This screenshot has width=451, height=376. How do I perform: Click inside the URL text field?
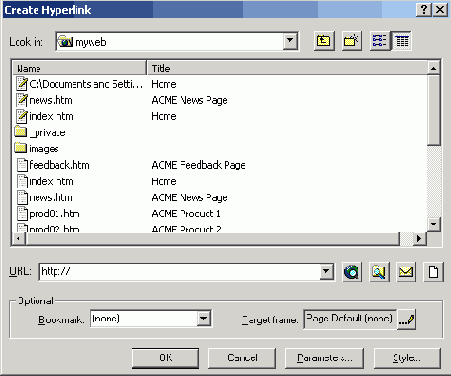click(180, 272)
